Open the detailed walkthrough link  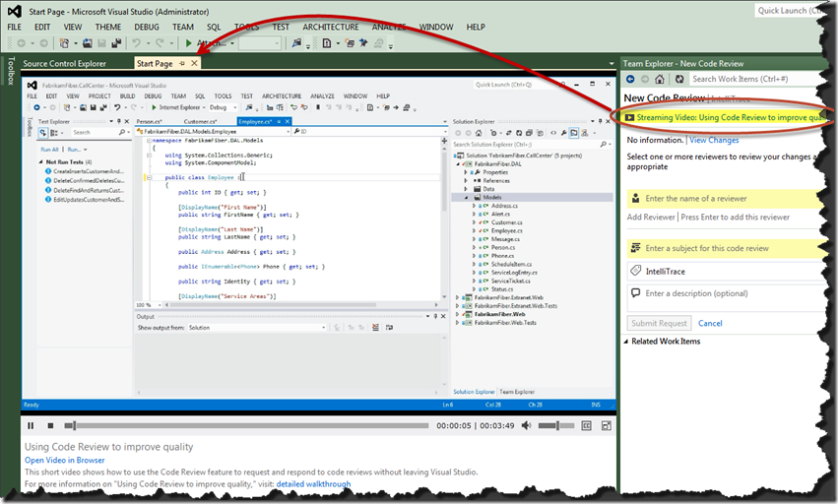[314, 483]
